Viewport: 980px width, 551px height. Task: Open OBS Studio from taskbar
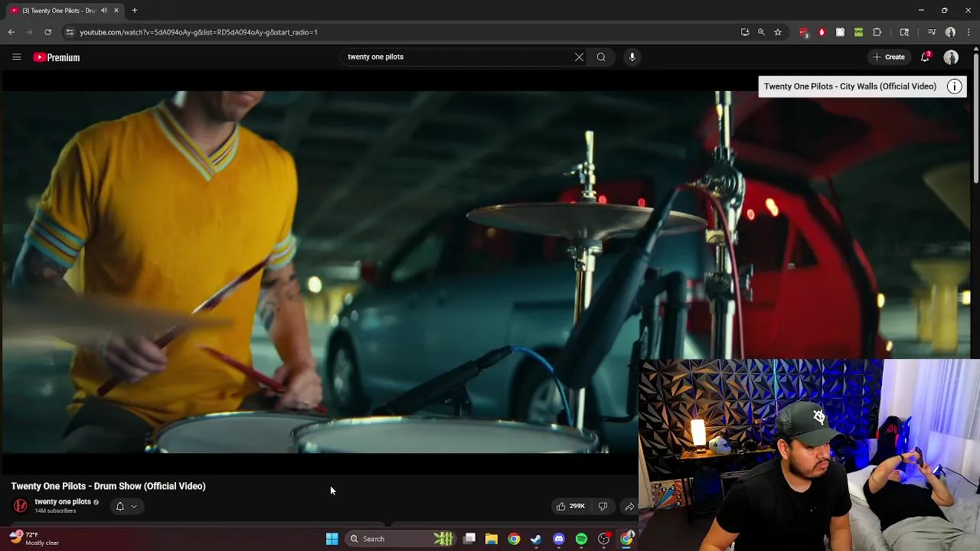(x=604, y=539)
